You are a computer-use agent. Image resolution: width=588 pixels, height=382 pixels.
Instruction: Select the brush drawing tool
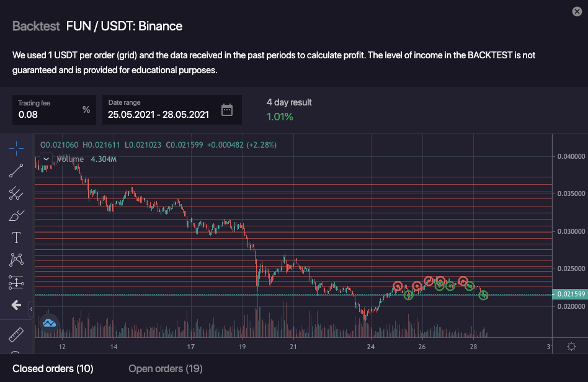[16, 216]
